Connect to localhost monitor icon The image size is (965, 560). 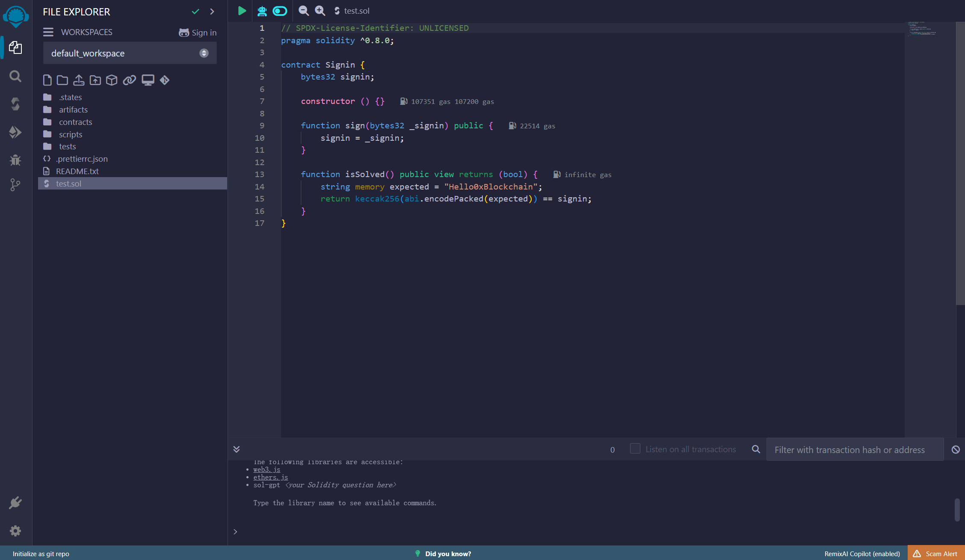(x=148, y=80)
